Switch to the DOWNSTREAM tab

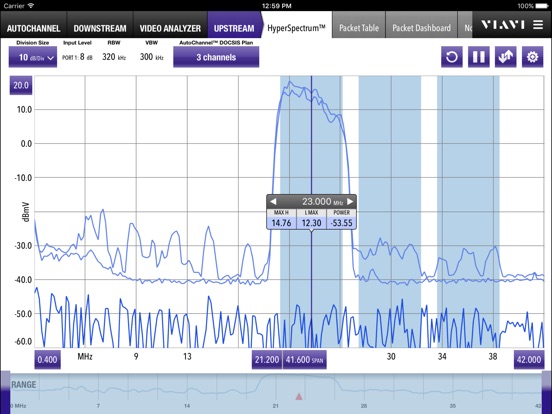tap(100, 28)
